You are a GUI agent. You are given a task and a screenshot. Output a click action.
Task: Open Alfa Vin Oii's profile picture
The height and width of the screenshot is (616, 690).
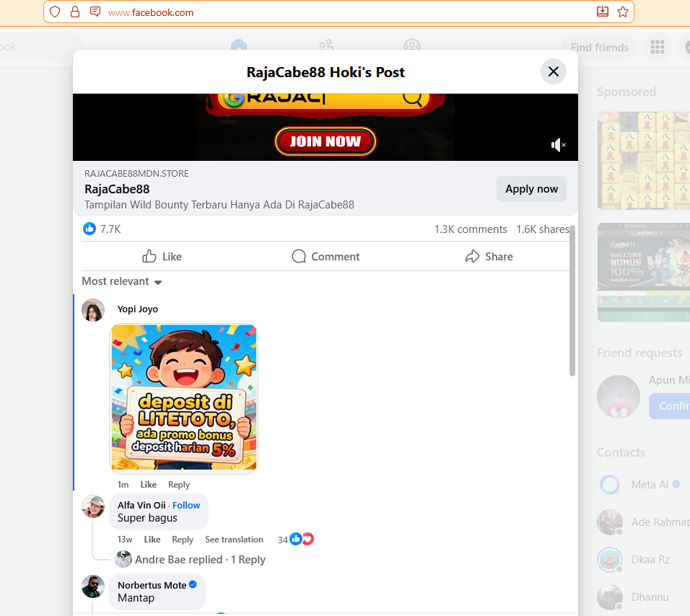click(x=93, y=506)
